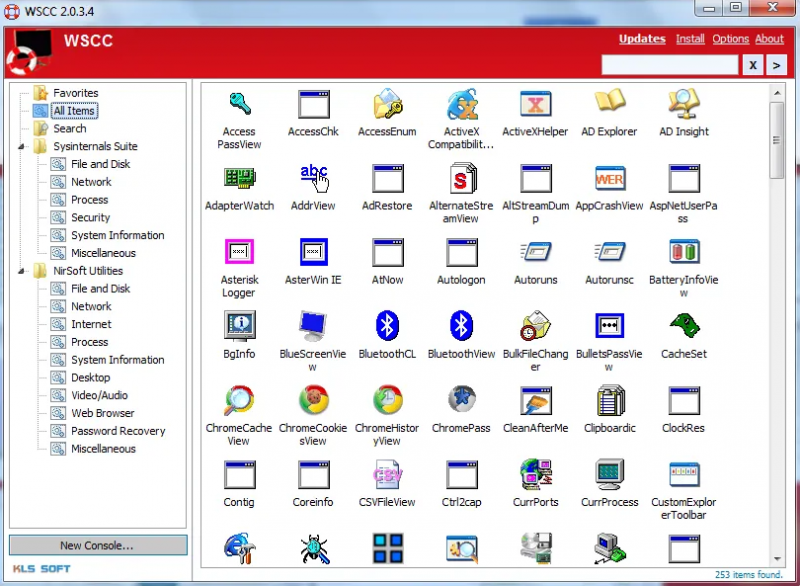Open the Options menu link
Image resolution: width=800 pixels, height=586 pixels.
(730, 39)
